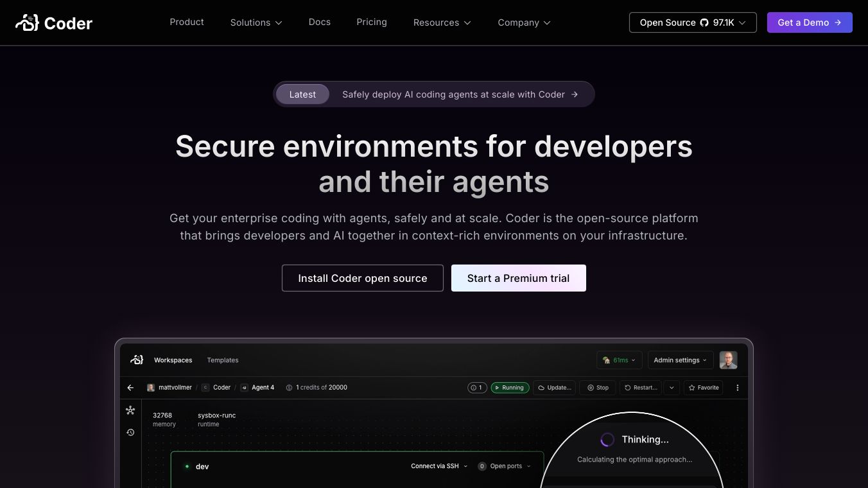Click the 97.1K GitHub stars count
Image resolution: width=868 pixels, height=488 pixels.
point(724,22)
